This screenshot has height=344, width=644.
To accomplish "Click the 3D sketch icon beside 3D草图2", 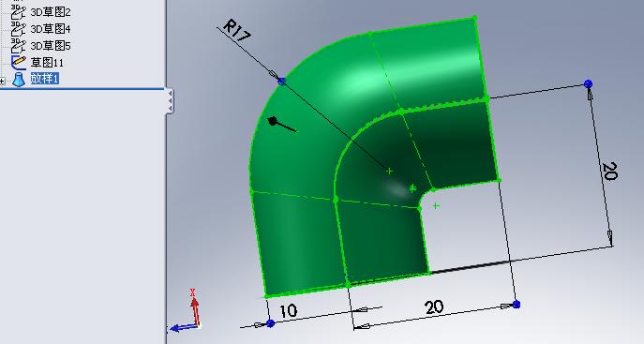I will point(18,12).
